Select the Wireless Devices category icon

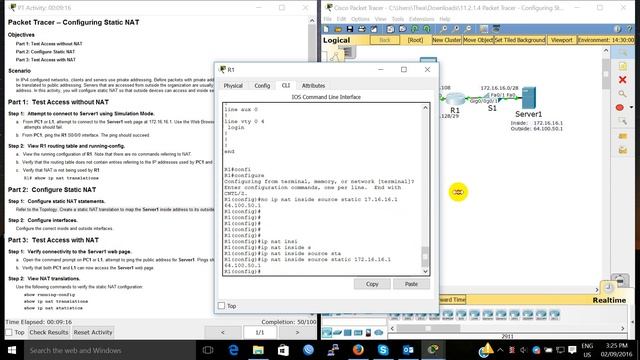[x=358, y=333]
